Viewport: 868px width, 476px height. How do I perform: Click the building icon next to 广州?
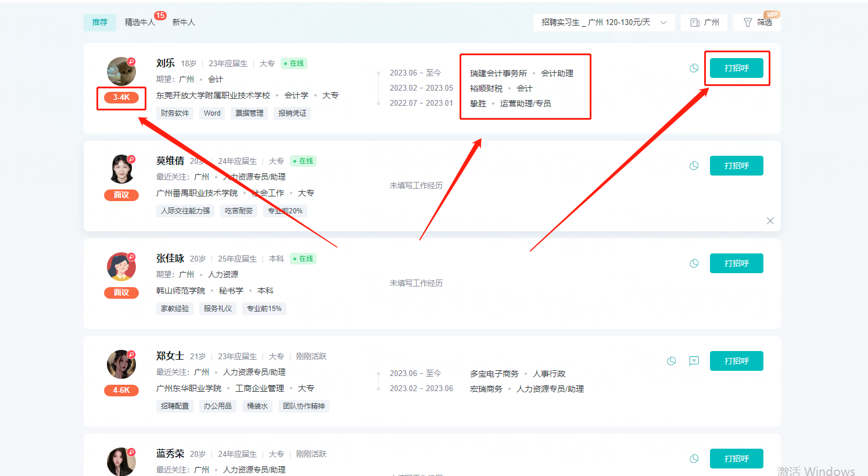point(695,22)
